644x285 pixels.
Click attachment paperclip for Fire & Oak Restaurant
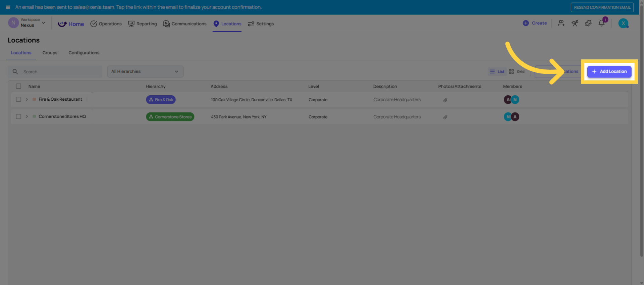coord(445,100)
